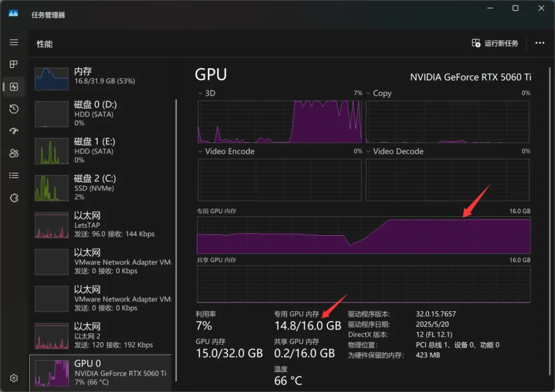555x392 pixels.
Task: Open the hamburger navigation menu
Action: 14,42
